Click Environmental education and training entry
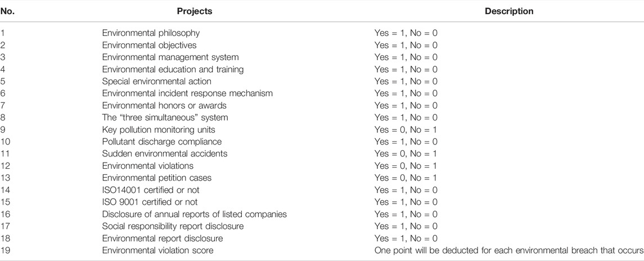 [173, 69]
